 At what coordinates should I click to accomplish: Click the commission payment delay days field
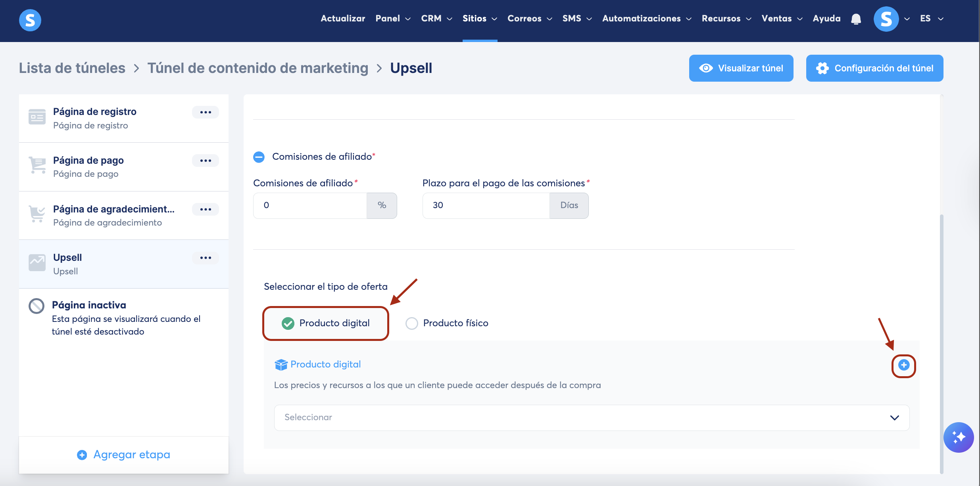coord(486,205)
